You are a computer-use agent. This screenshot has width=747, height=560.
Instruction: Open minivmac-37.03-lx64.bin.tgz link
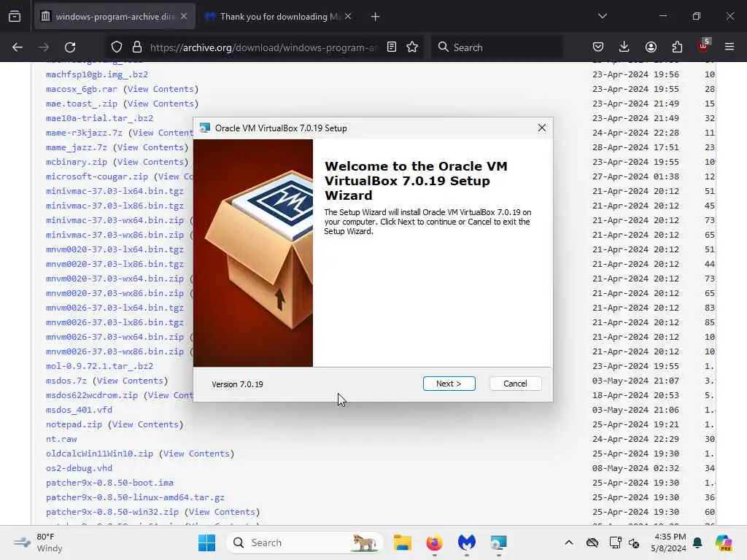(115, 191)
